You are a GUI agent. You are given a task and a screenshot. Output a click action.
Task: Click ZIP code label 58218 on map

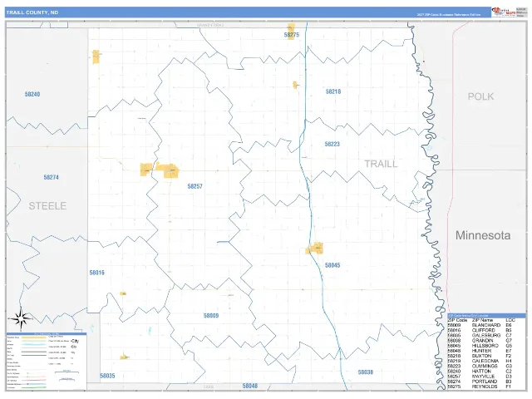coord(333,91)
